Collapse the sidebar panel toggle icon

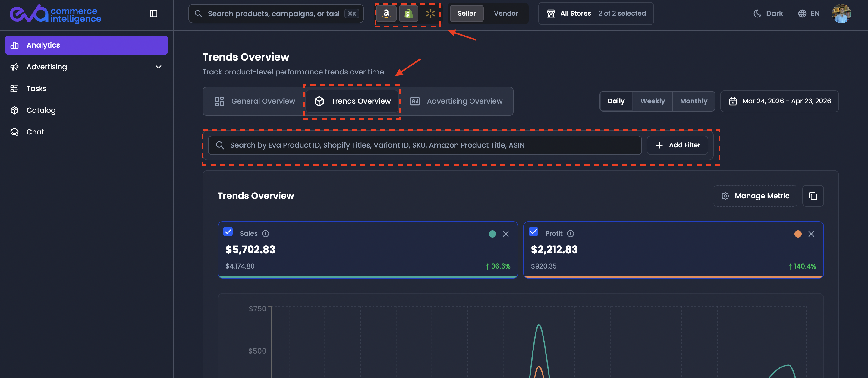pyautogui.click(x=154, y=14)
